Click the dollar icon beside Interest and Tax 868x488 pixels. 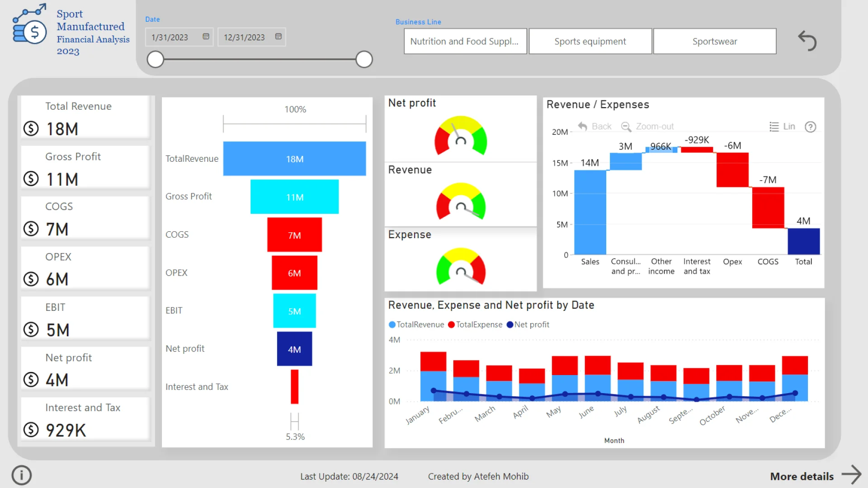(31, 430)
